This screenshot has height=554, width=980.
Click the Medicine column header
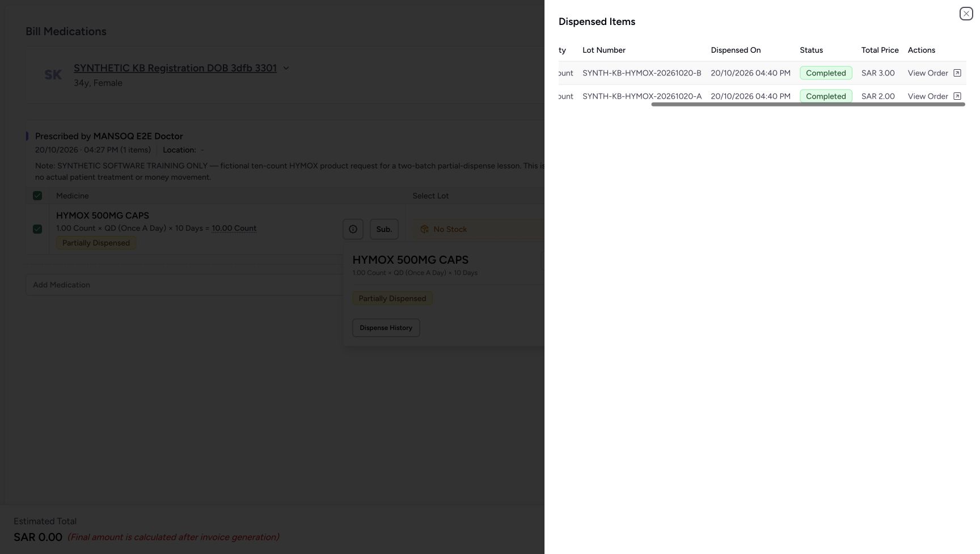coord(72,196)
